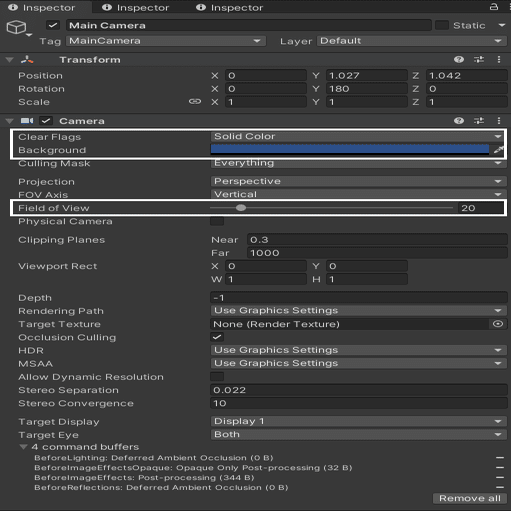Viewport: 511px width, 511px height.
Task: Open the Projection Perspective dropdown
Action: (x=358, y=181)
